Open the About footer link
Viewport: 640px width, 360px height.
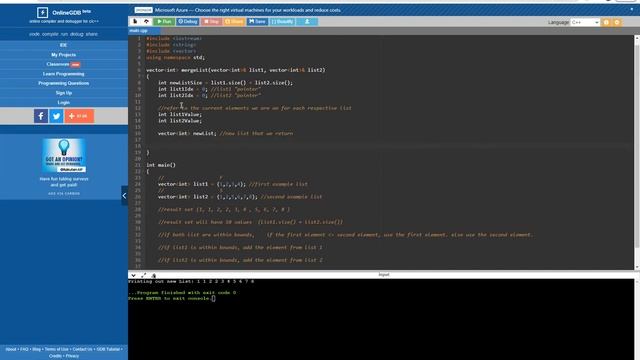[11, 349]
